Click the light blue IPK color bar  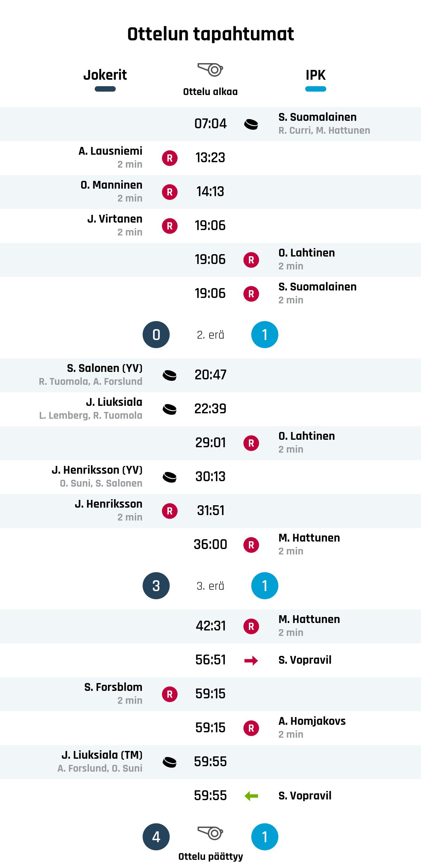(x=316, y=89)
